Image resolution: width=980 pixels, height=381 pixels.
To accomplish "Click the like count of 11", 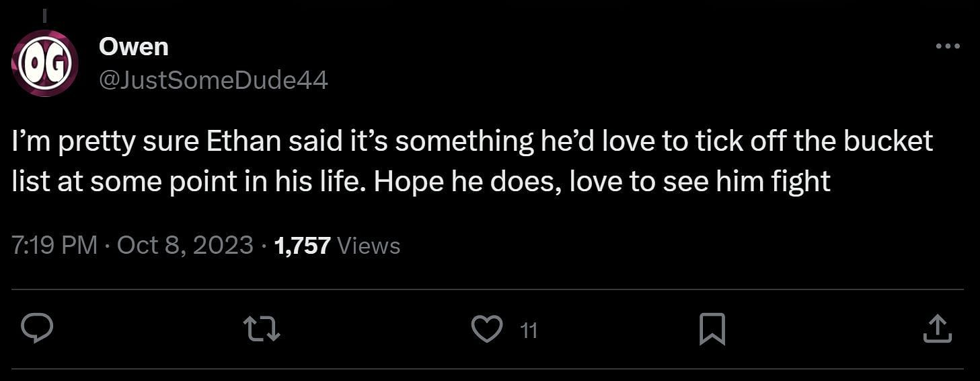I will 529,330.
